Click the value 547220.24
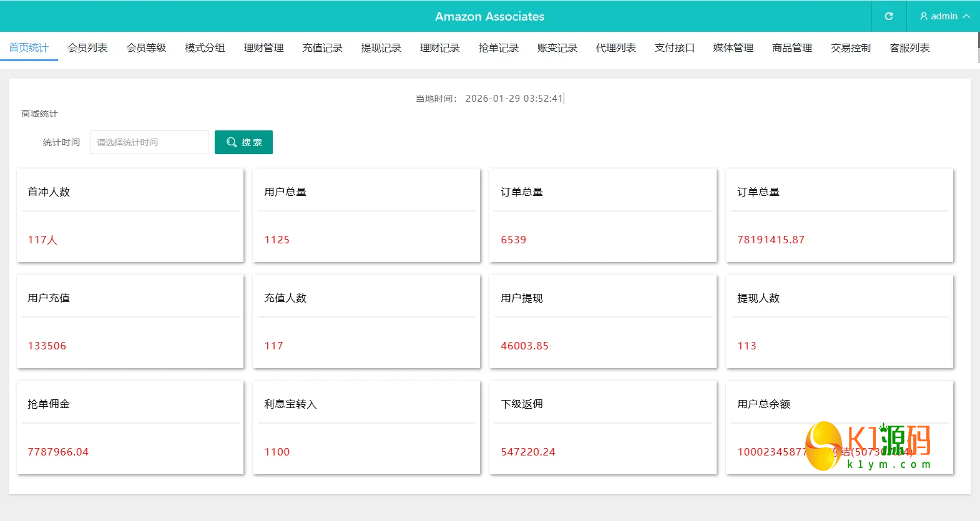This screenshot has height=521, width=980. [528, 452]
